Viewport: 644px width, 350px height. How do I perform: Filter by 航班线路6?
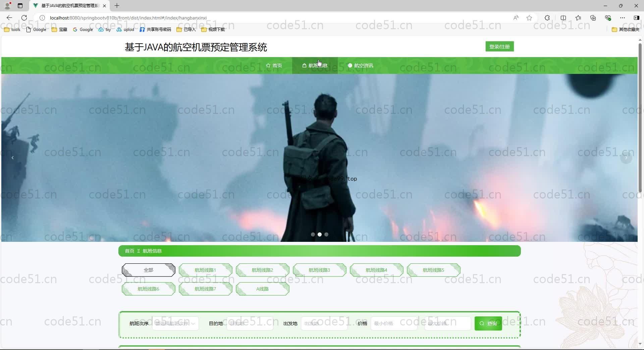point(148,289)
